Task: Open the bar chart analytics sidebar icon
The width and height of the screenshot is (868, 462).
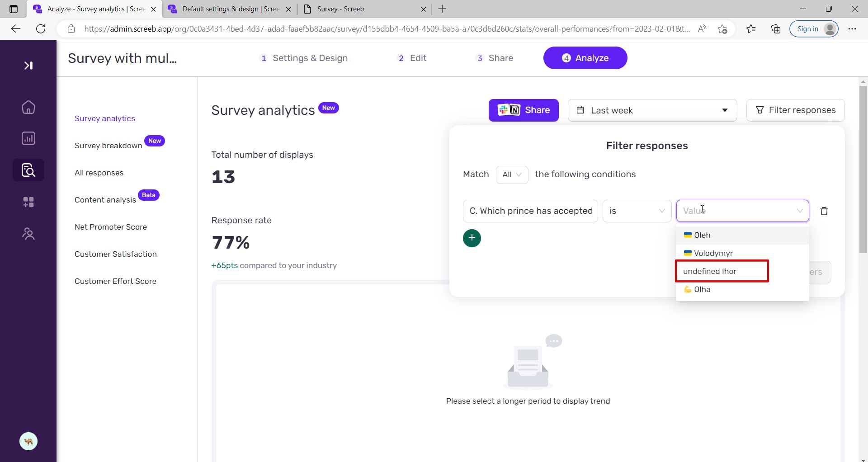Action: click(x=28, y=138)
